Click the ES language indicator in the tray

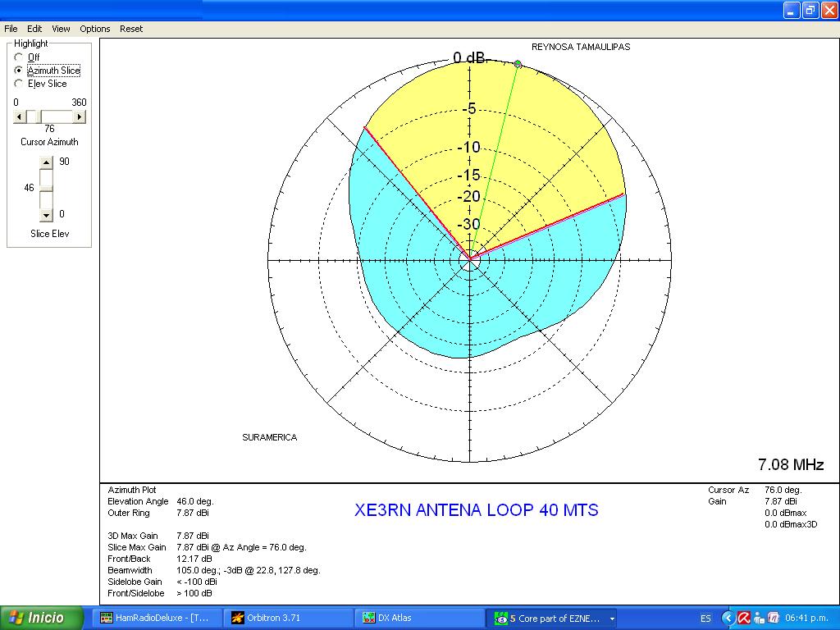click(x=705, y=618)
